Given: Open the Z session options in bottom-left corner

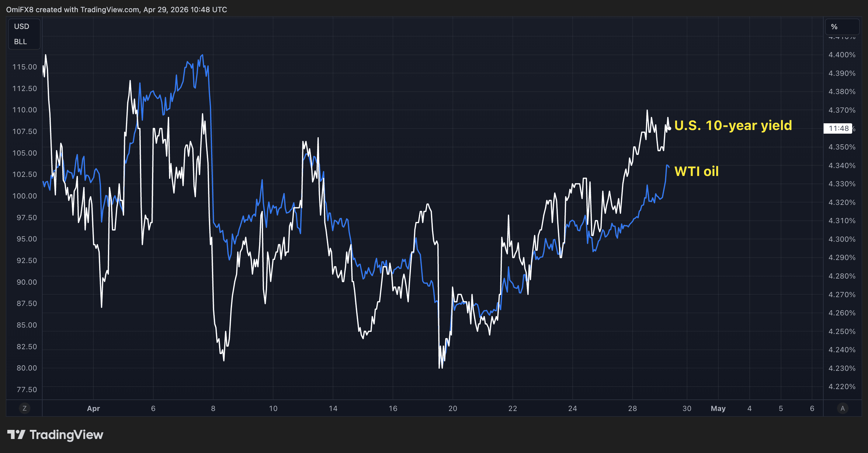Looking at the screenshot, I should (x=25, y=408).
